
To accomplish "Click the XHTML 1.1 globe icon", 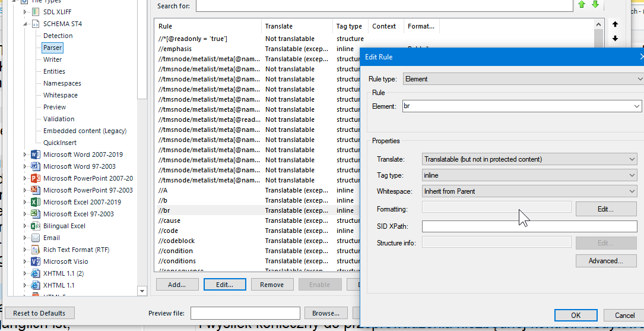I will pos(36,285).
